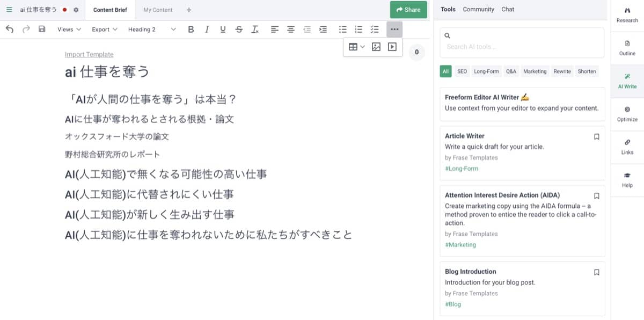644x320 pixels.
Task: Expand the Views dropdown
Action: [68, 29]
